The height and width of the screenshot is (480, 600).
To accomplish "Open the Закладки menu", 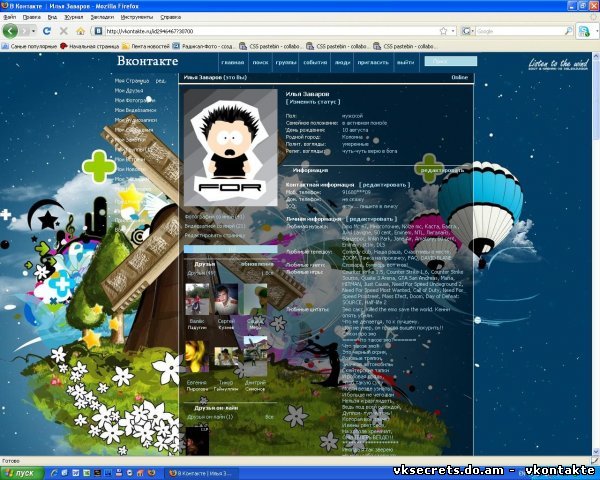I will click(x=102, y=17).
